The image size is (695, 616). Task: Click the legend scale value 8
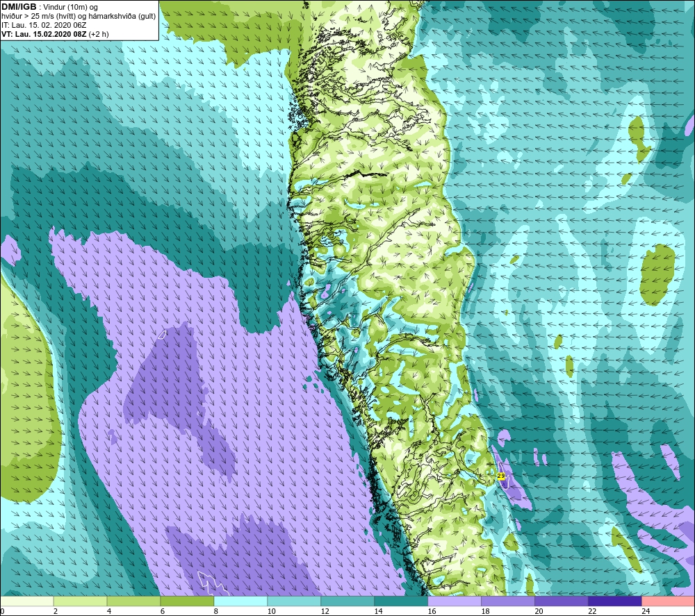point(216,611)
